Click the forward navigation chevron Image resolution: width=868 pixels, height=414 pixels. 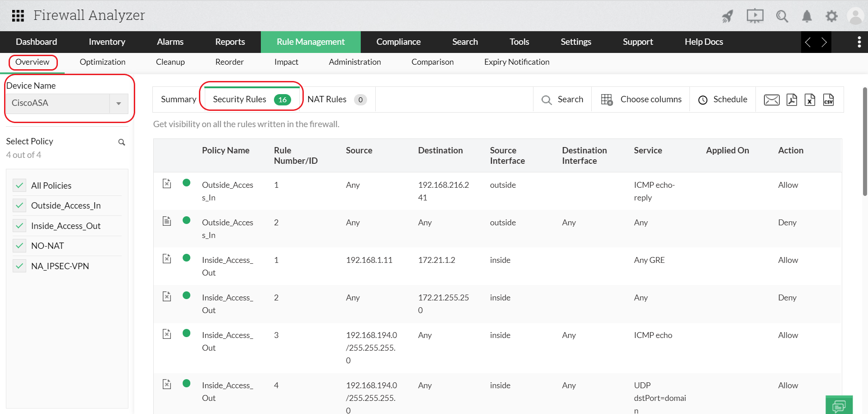click(x=824, y=42)
